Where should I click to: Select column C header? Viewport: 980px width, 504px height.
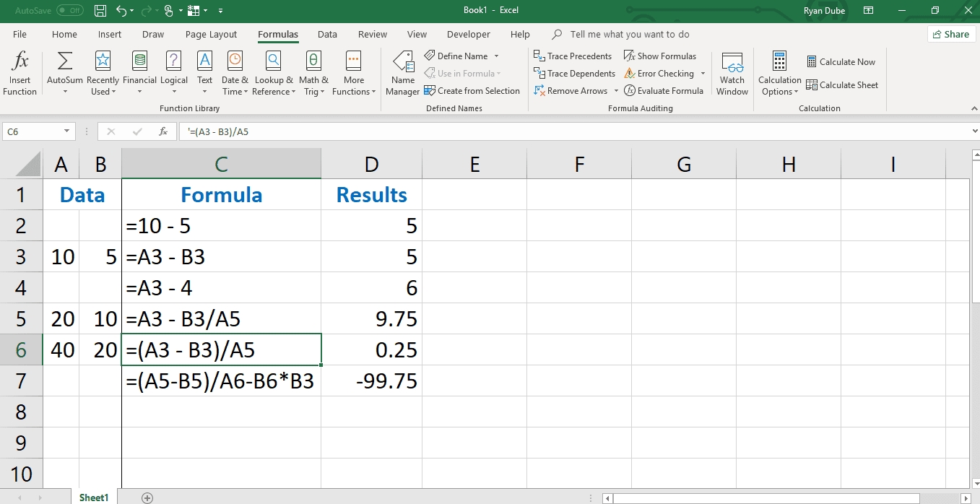pos(221,164)
